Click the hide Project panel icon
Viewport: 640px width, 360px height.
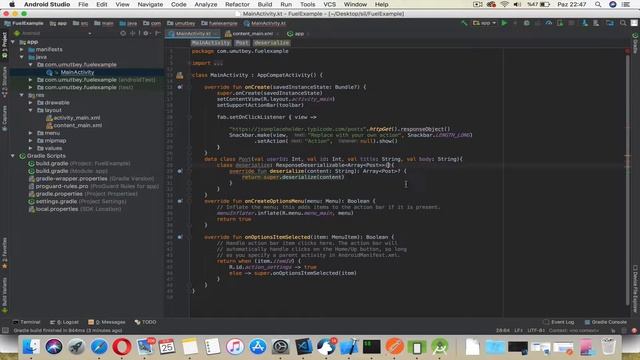click(x=158, y=33)
